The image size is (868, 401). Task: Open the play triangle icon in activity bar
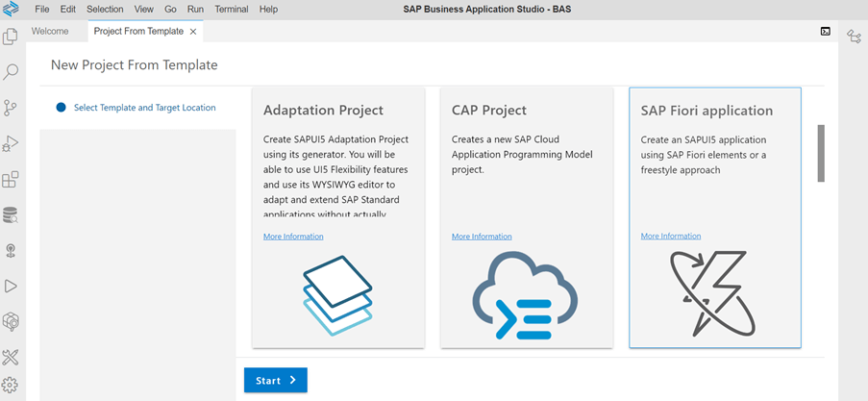click(11, 286)
